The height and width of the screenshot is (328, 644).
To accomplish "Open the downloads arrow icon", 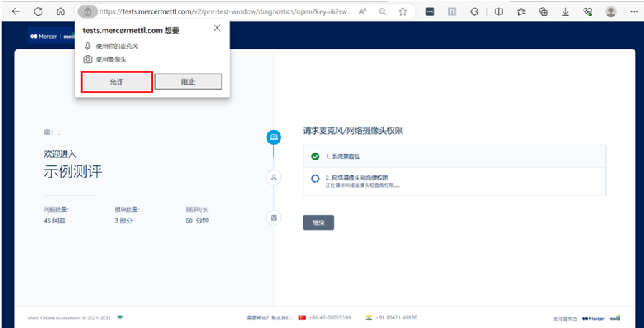I will 566,11.
